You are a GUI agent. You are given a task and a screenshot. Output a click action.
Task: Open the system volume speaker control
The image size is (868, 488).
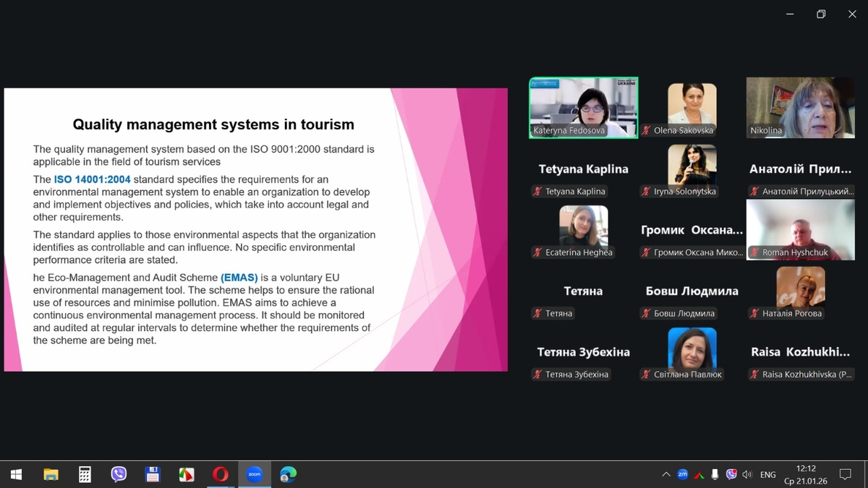[x=747, y=474]
